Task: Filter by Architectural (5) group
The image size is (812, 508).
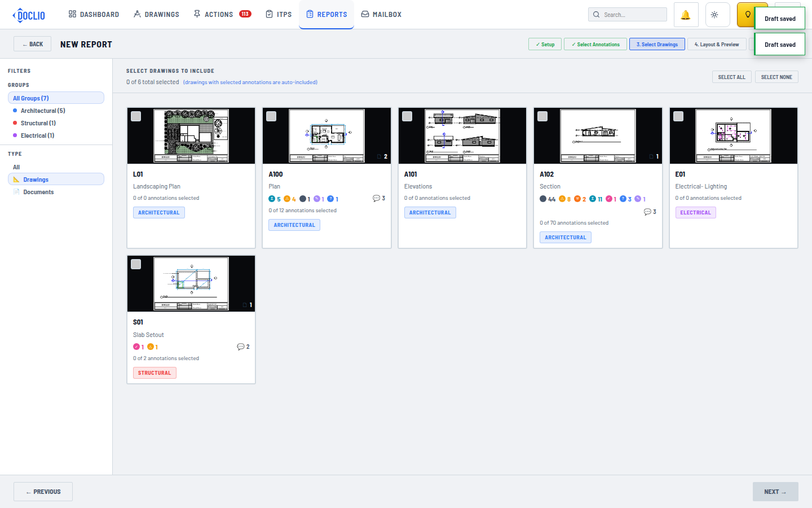Action: (56, 111)
